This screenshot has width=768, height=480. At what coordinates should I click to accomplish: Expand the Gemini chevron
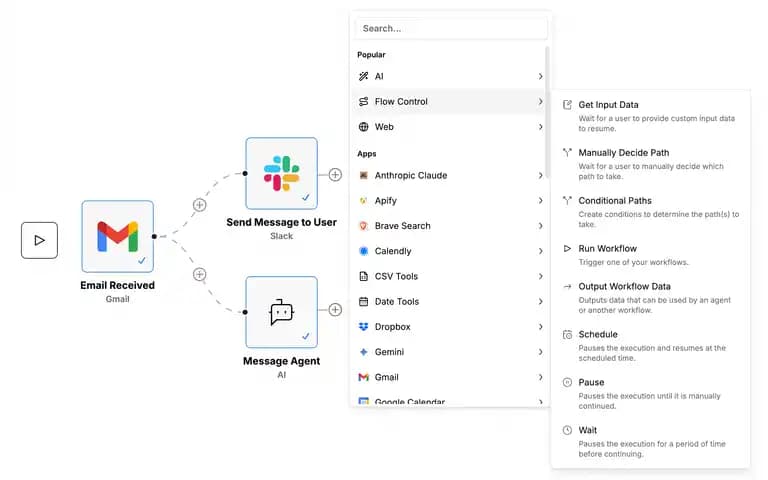[x=540, y=352]
